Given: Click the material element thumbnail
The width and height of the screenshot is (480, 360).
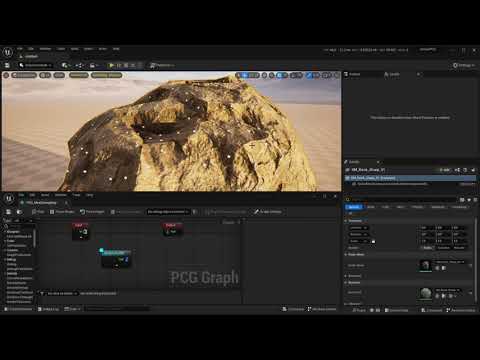Looking at the screenshot, I should (x=425, y=293).
